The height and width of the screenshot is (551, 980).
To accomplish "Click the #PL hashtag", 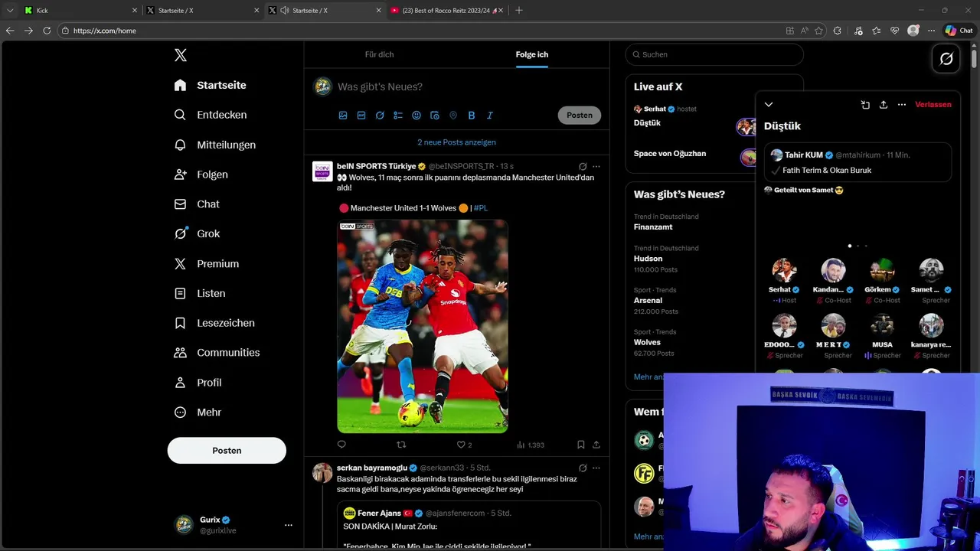I will point(480,208).
